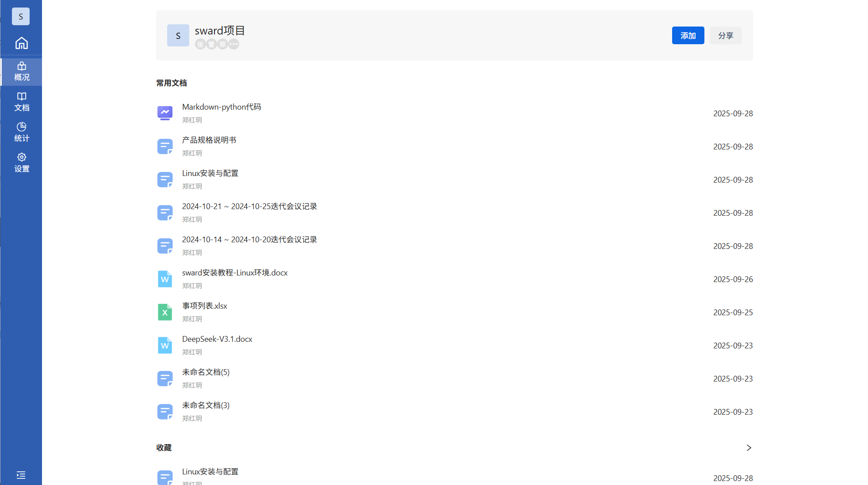Screen dimensions: 868x485
Task: Show more members via ellipsis avatar
Action: point(234,44)
